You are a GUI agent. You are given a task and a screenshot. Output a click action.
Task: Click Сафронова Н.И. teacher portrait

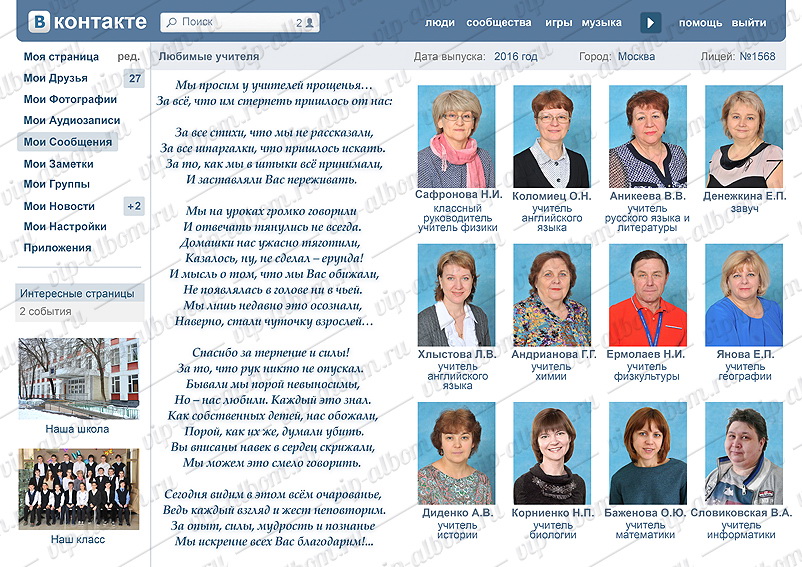pyautogui.click(x=457, y=136)
